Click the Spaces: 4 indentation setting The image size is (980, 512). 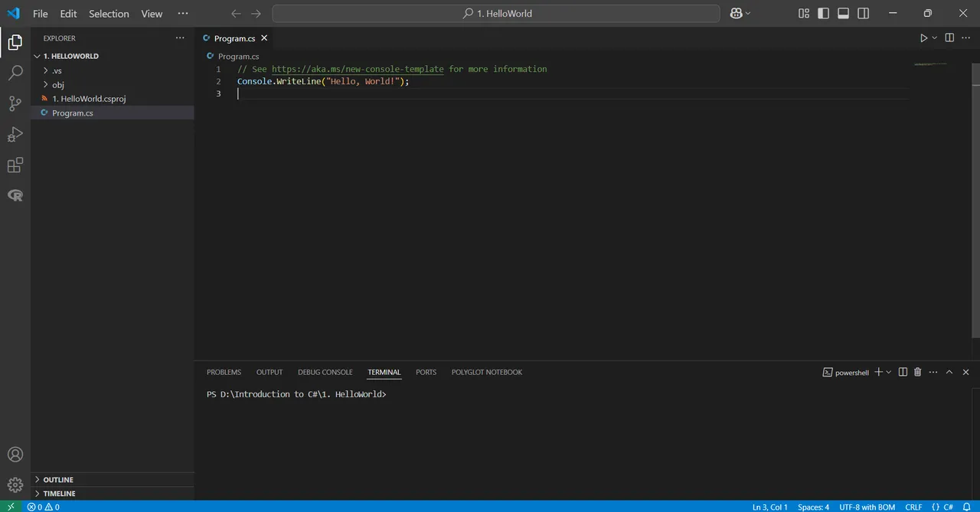coord(813,507)
